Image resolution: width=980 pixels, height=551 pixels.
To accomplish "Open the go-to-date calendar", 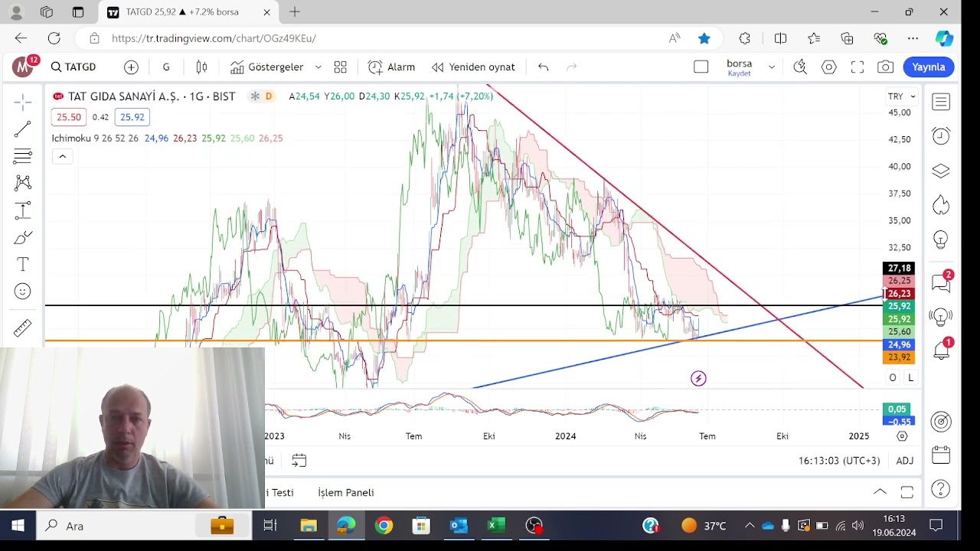I will click(299, 461).
